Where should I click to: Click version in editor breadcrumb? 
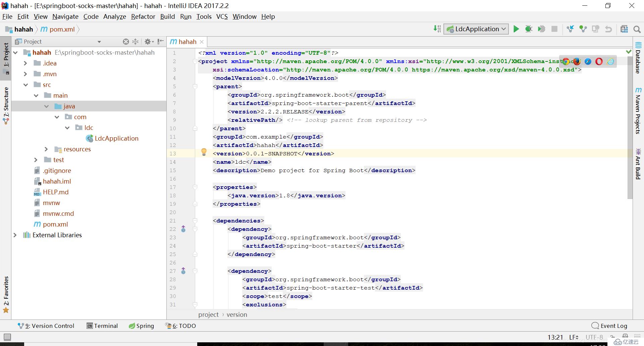coord(237,314)
